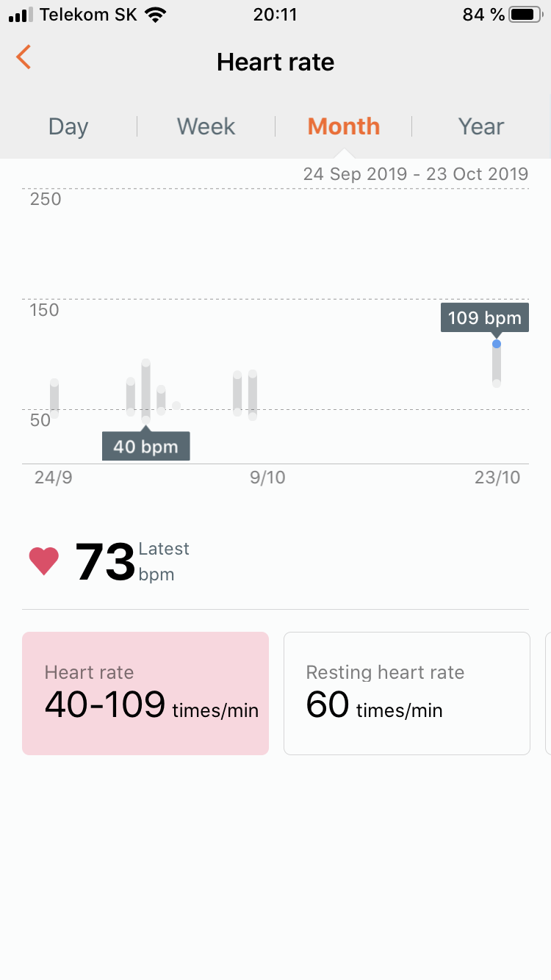Screen dimensions: 551x980
Task: Tap the red heart icon
Action: coord(44,561)
